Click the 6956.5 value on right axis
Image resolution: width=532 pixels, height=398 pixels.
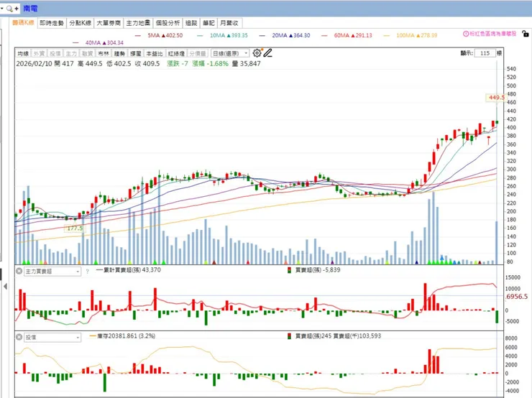tap(517, 297)
